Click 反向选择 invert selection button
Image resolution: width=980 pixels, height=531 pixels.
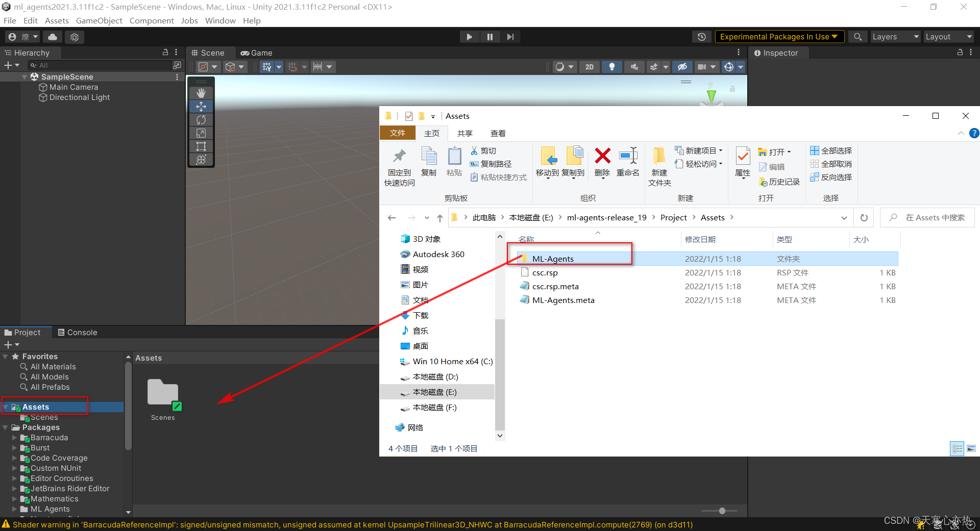[831, 178]
